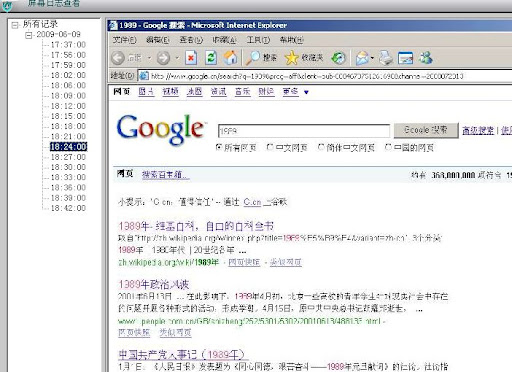Click the G.cn link in the tip
Image resolution: width=512 pixels, height=372 pixels.
(252, 202)
